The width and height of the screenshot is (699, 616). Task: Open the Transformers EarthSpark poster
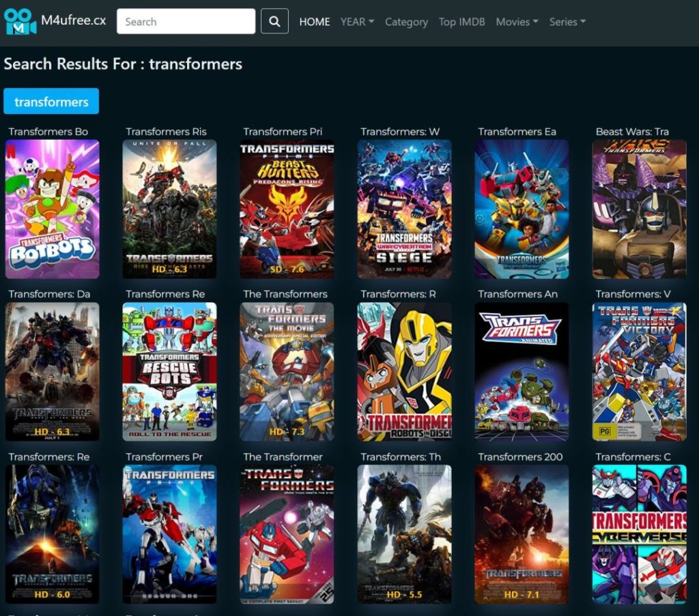coord(522,209)
